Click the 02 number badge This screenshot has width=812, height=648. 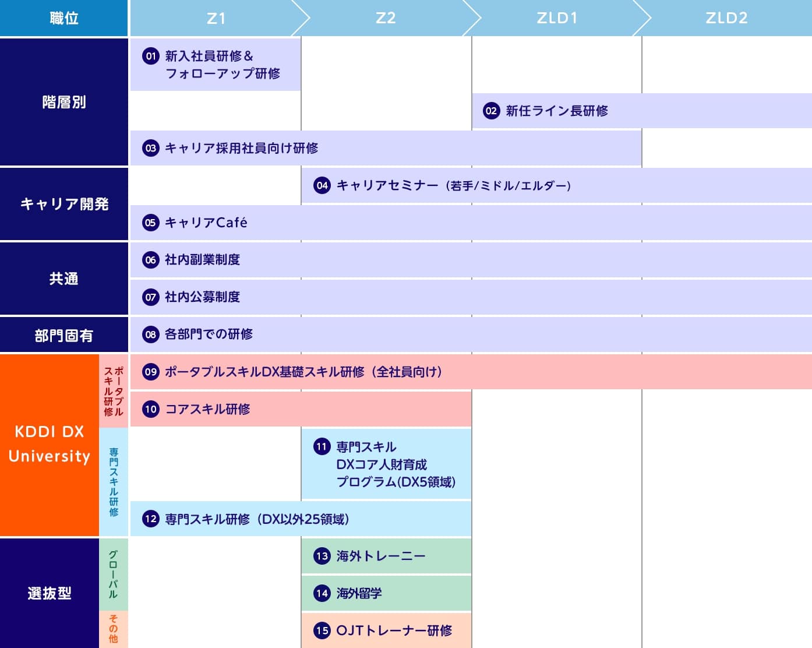point(492,111)
